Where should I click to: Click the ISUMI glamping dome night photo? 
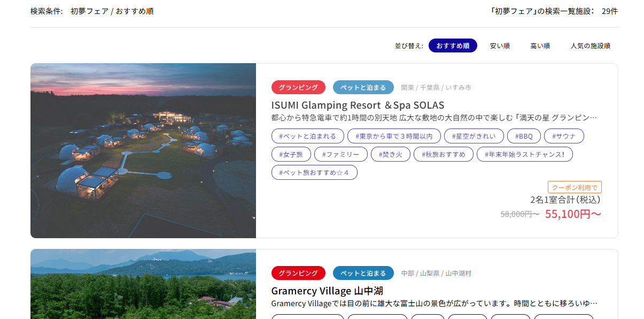(143, 150)
